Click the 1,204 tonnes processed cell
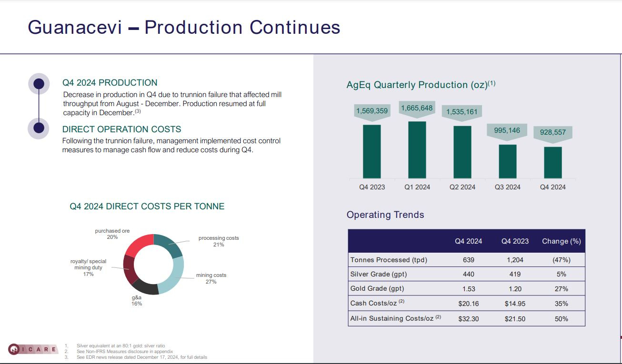Image resolution: width=622 pixels, height=364 pixels. coord(515,260)
